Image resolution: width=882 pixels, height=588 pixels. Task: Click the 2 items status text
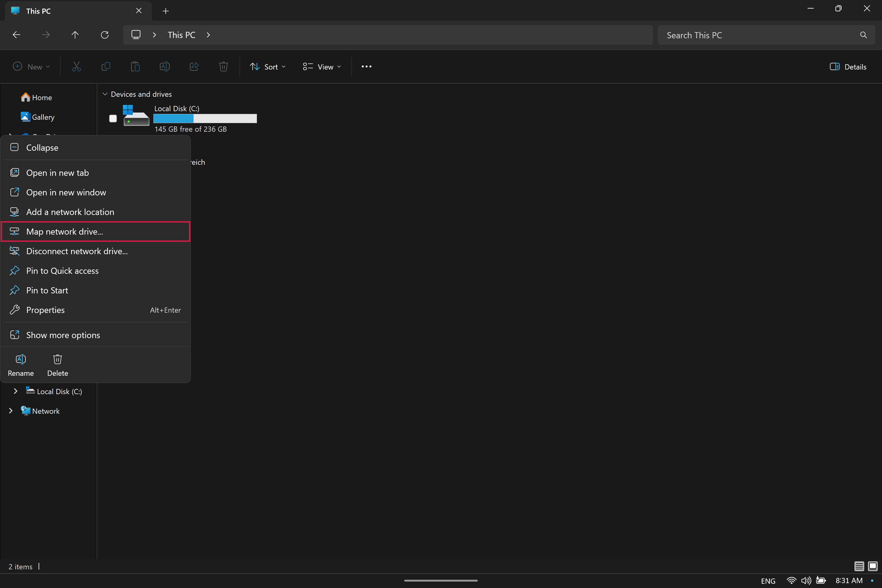[20, 567]
